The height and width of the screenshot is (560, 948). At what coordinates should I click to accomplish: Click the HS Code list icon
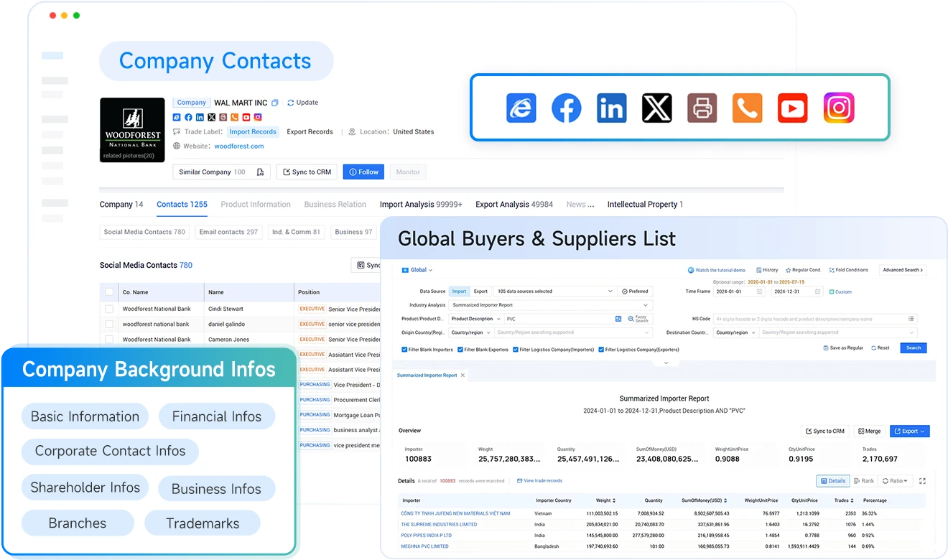pos(911,319)
